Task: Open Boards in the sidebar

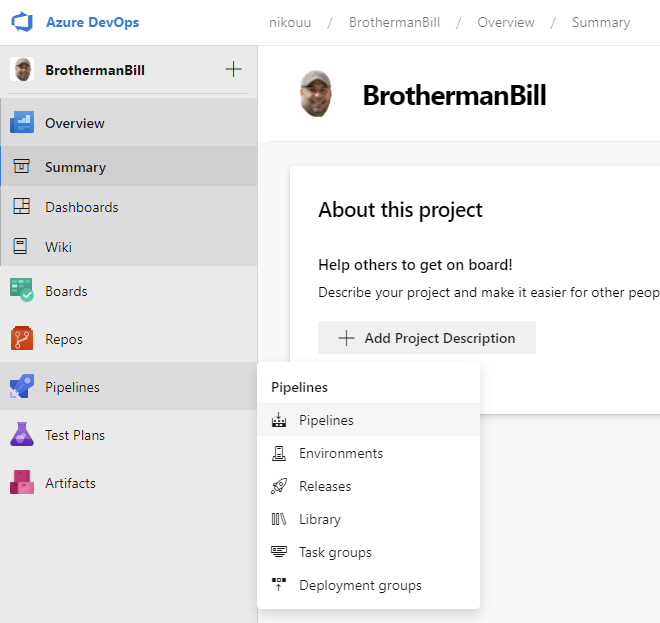Action: (129, 291)
